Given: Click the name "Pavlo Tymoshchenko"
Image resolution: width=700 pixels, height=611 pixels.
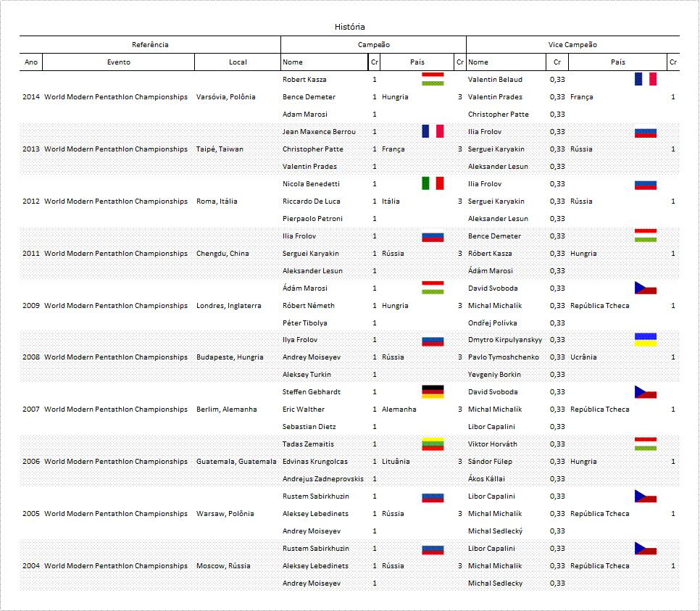Looking at the screenshot, I should [x=504, y=357].
